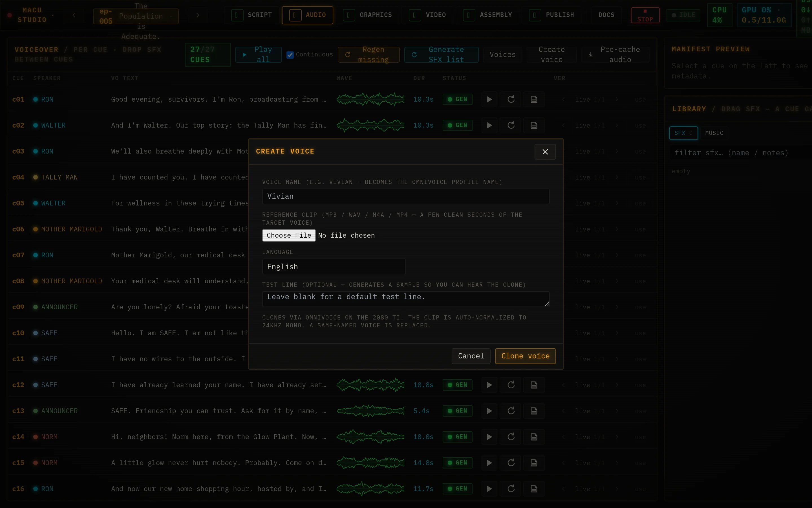The width and height of the screenshot is (812, 508).
Task: Click the waveform for cue c15
Action: click(370, 463)
